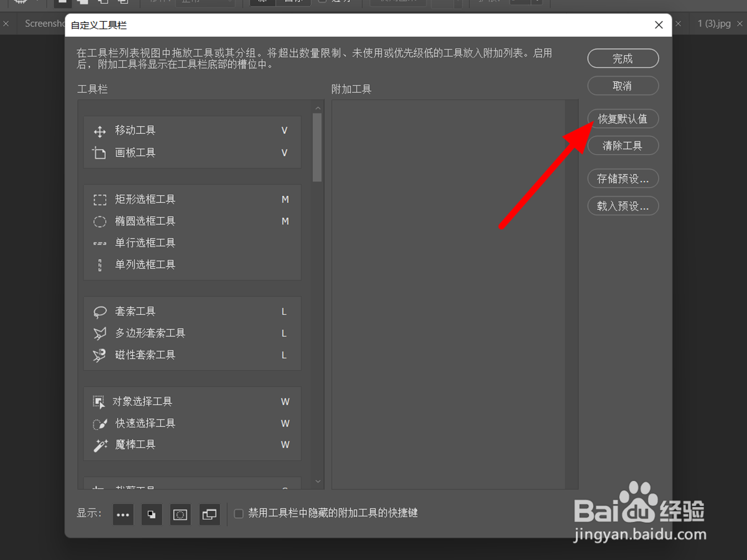Viewport: 747px width, 560px height.
Task: Select the 椭圆选框工具 label text
Action: (x=145, y=222)
